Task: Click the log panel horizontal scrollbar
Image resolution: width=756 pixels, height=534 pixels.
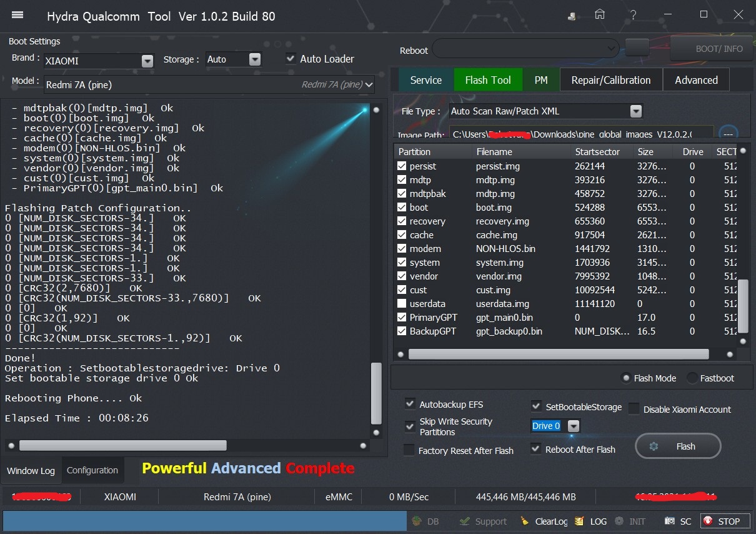Action: coord(122,445)
